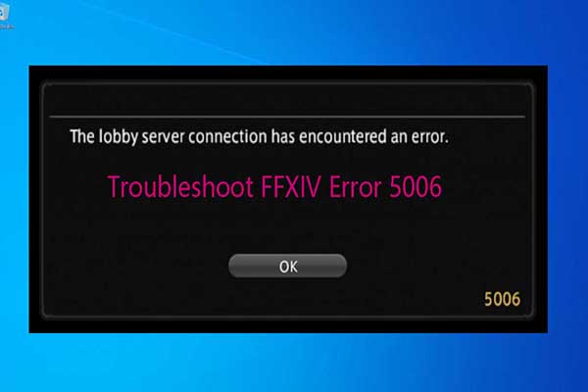Click the yellow 5006 error code
The width and height of the screenshot is (588, 392).
click(x=502, y=299)
